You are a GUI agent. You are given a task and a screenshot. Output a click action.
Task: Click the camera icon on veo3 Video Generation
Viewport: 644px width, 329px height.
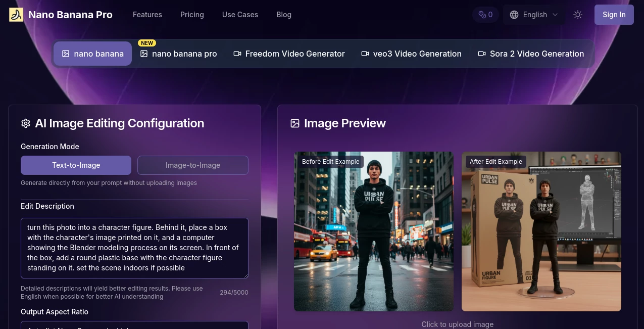(365, 54)
